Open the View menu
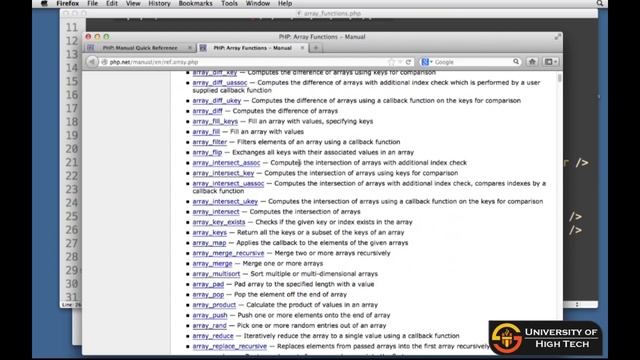Viewport: 640px width, 360px height. tap(133, 4)
